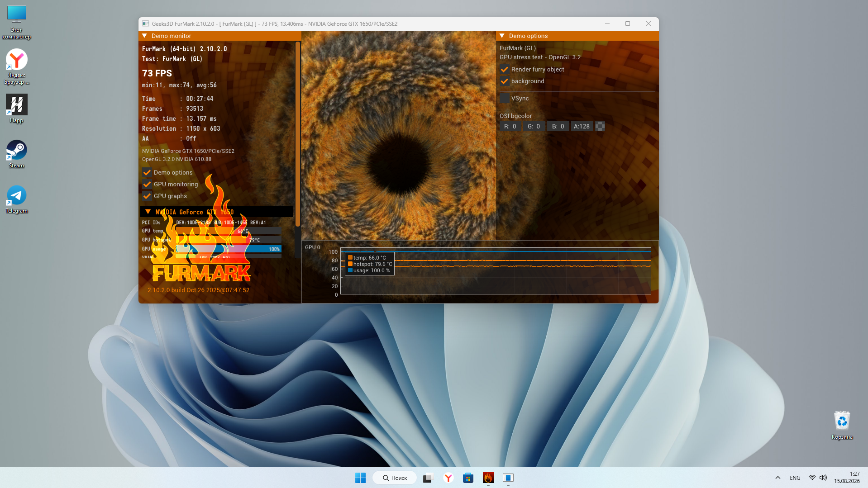Viewport: 868px width, 488px height.
Task: Open the OSI bgcolor color swatch
Action: click(600, 126)
